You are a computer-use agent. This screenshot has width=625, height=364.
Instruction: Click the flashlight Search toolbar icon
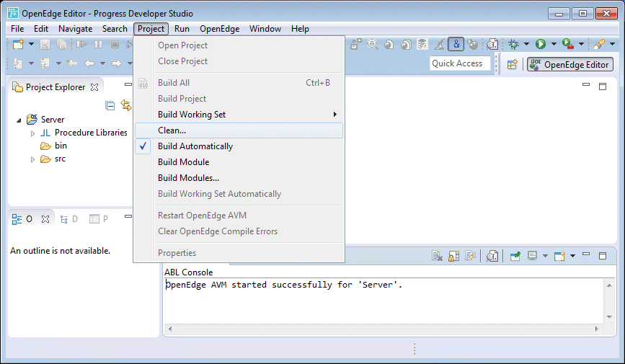pos(599,44)
